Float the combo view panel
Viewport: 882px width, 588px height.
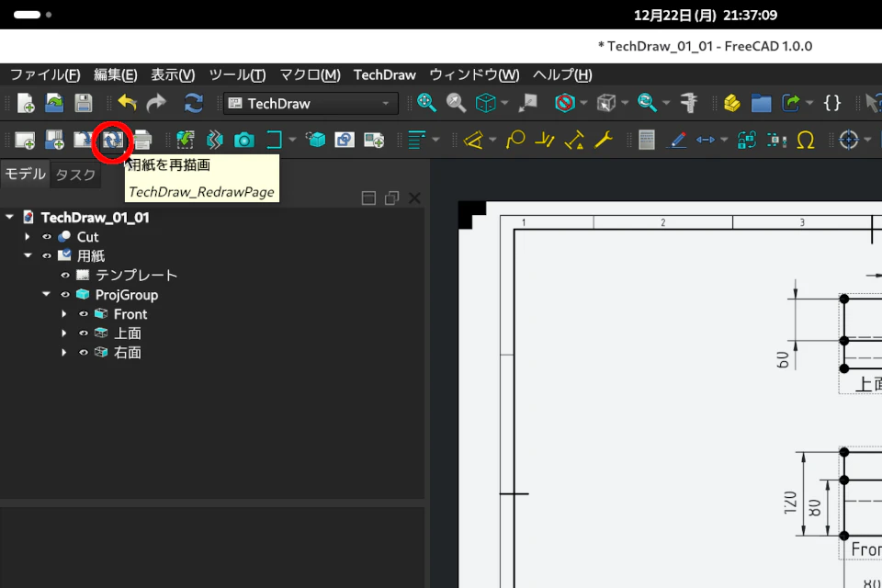click(x=391, y=198)
